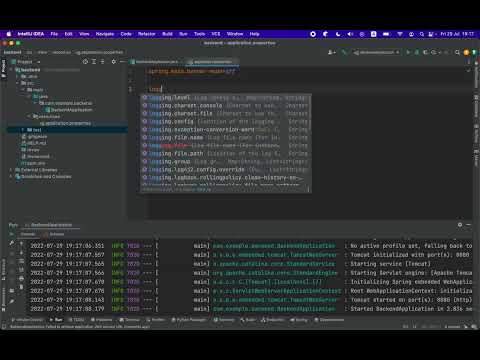
Task: Open macOS Spotlight search icon
Action: click(x=422, y=34)
